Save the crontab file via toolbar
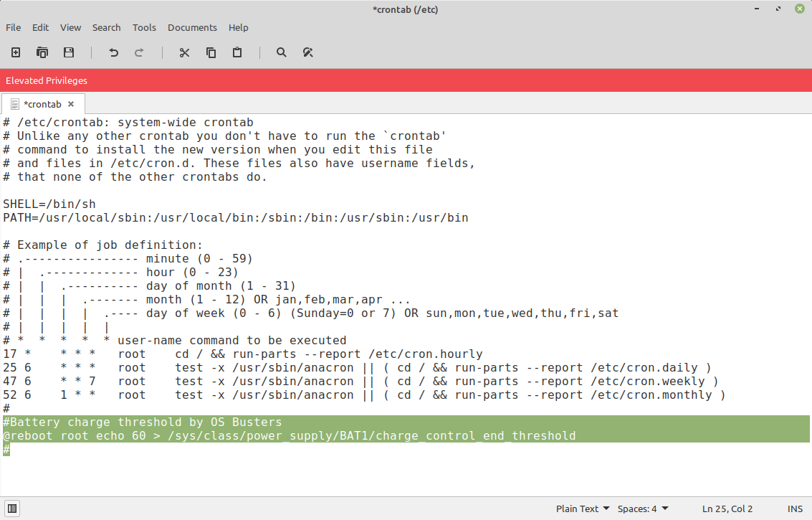This screenshot has height=520, width=812. point(69,52)
